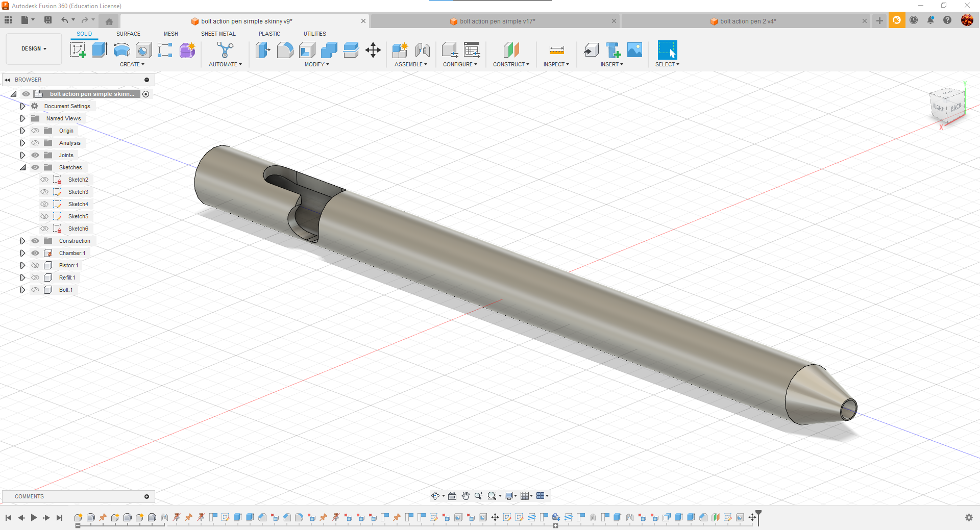Image resolution: width=980 pixels, height=530 pixels.
Task: Open the Create Form purple icon
Action: pyautogui.click(x=187, y=50)
